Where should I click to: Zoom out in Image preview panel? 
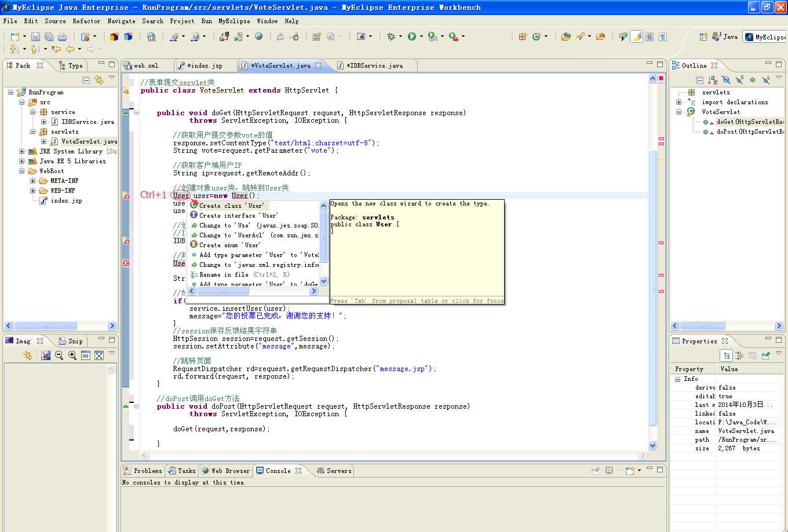pos(59,355)
